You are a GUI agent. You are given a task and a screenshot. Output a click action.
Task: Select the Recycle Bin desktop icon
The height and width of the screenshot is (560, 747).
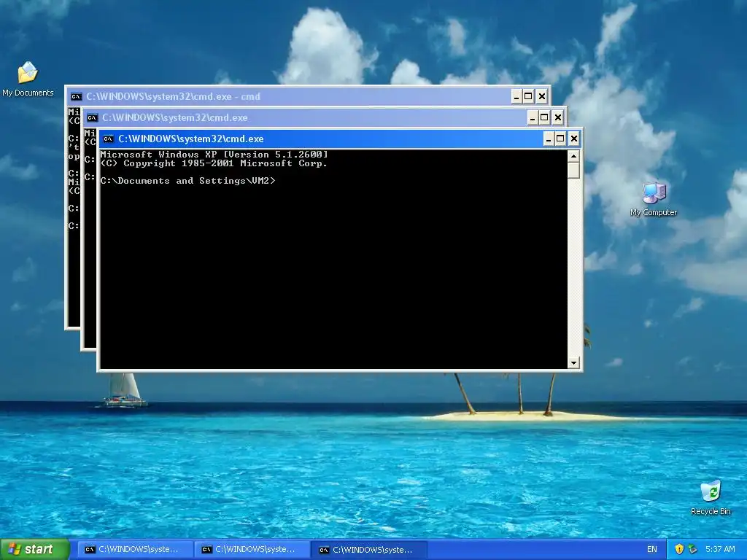711,498
